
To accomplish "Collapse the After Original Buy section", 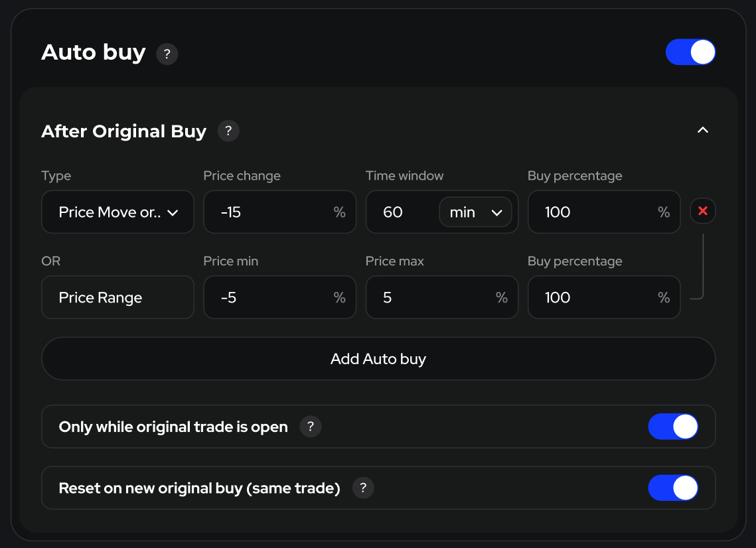I will coord(703,131).
